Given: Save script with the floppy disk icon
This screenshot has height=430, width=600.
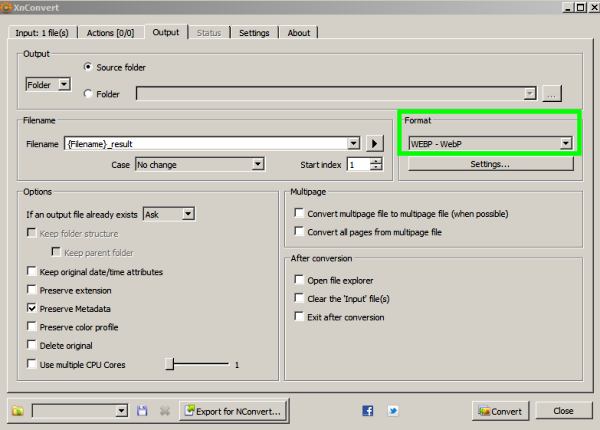Looking at the screenshot, I should tap(142, 411).
